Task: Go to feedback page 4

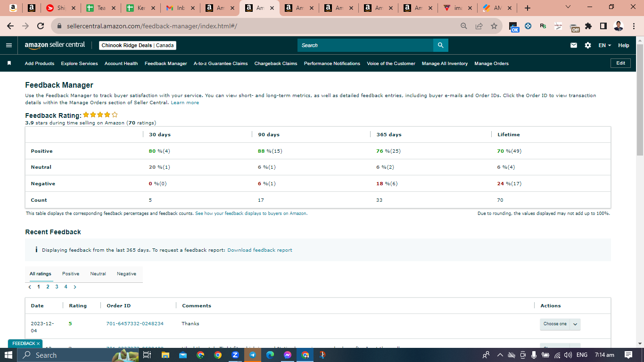Action: coord(66,287)
